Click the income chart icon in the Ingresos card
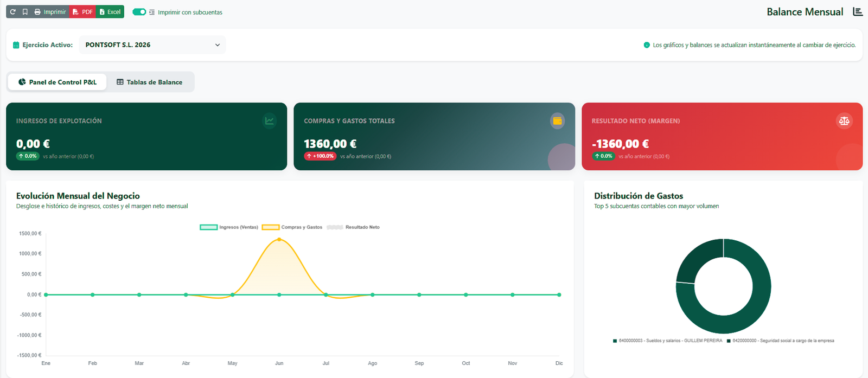868x378 pixels. click(270, 120)
